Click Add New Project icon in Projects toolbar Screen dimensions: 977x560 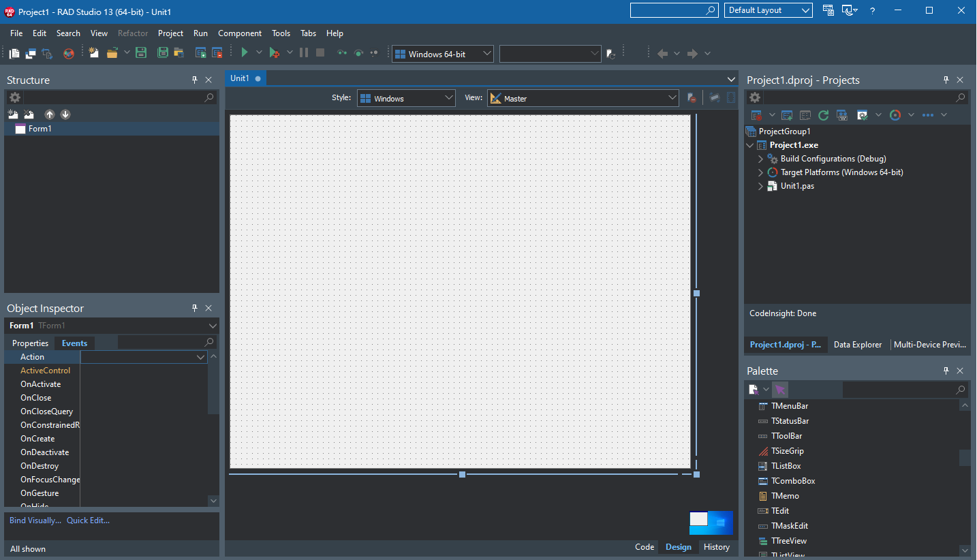[787, 115]
